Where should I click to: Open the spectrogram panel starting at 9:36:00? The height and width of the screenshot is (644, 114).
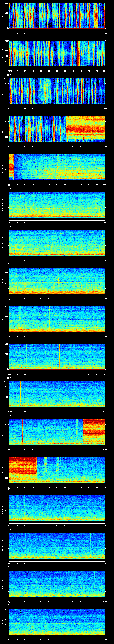57,205
